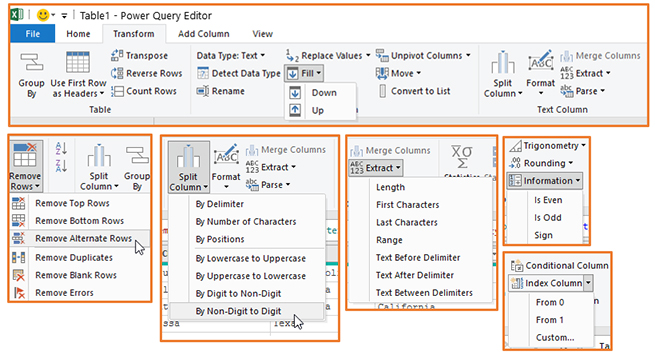Expand the Information dropdown

point(545,180)
